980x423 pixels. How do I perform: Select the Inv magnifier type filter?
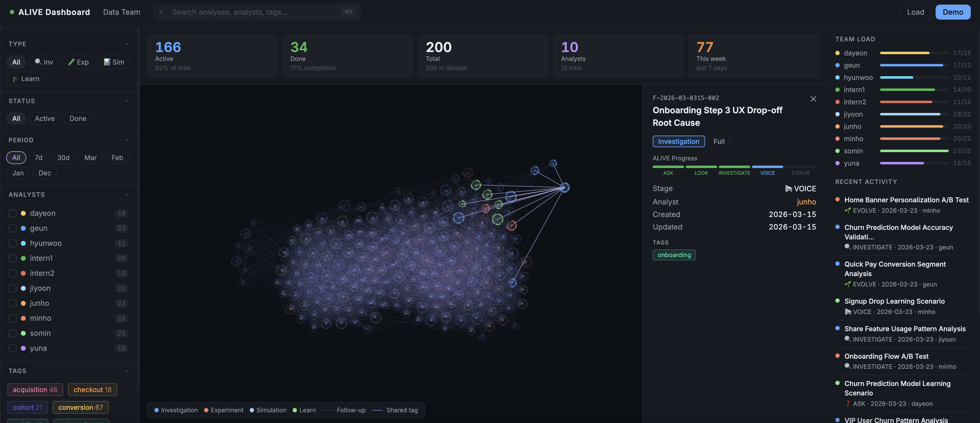coord(44,62)
